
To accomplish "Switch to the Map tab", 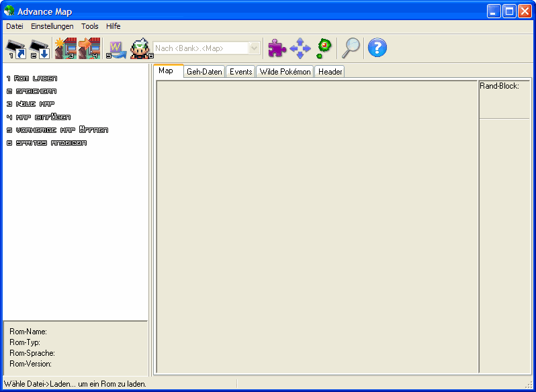I will [x=169, y=70].
